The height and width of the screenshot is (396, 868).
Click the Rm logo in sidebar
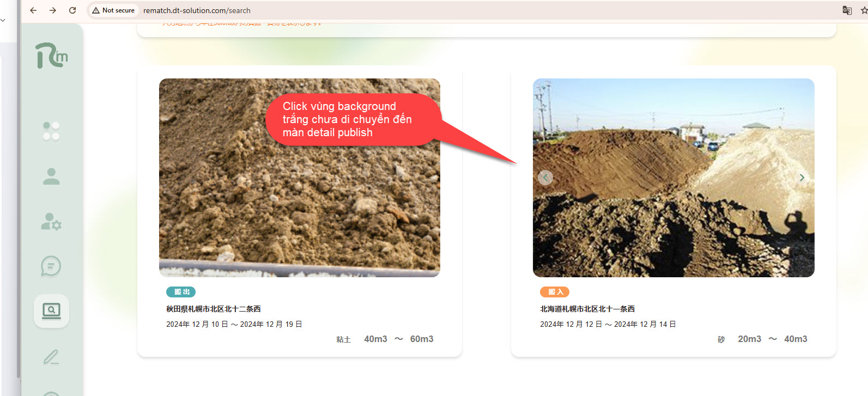tap(52, 56)
